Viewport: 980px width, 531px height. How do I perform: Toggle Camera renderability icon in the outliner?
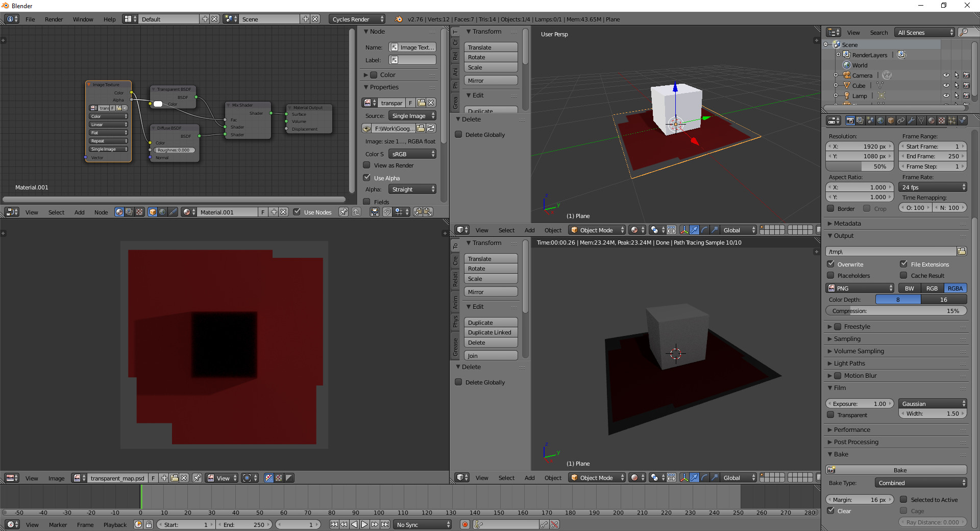click(x=966, y=75)
